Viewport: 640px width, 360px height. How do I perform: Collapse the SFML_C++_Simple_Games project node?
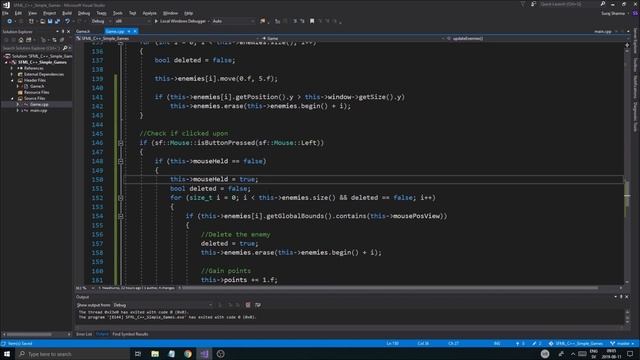click(x=6, y=62)
